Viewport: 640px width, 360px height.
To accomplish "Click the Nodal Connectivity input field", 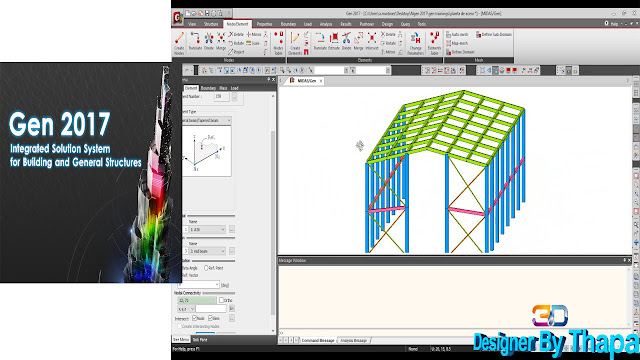I will [x=197, y=300].
